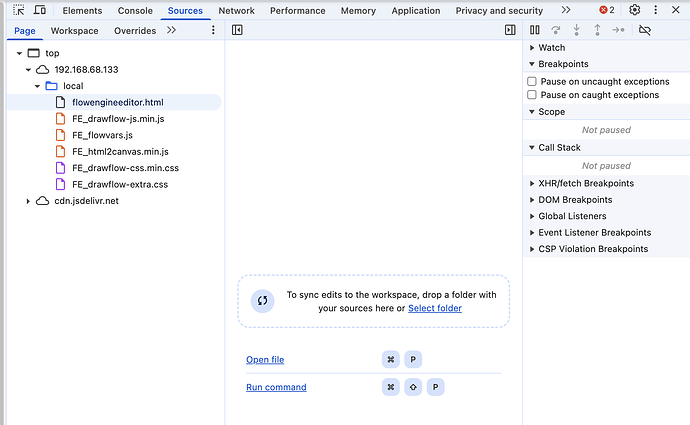The height and width of the screenshot is (425, 690).
Task: Open the Performance tab
Action: (297, 11)
